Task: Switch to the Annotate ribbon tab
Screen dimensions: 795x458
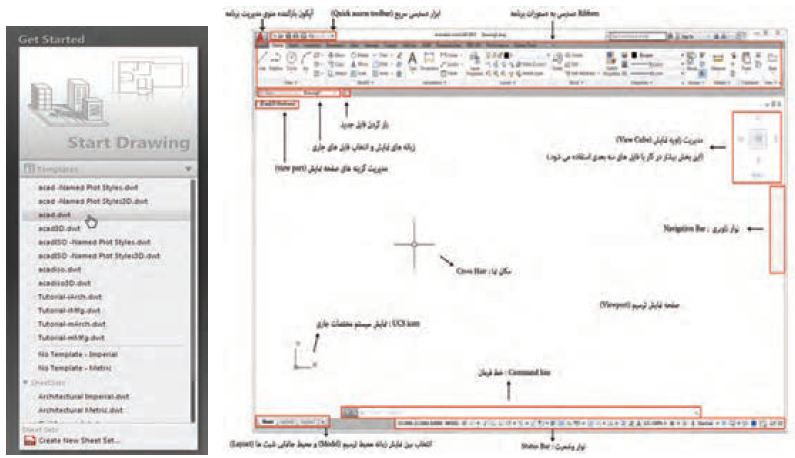Action: 312,46
